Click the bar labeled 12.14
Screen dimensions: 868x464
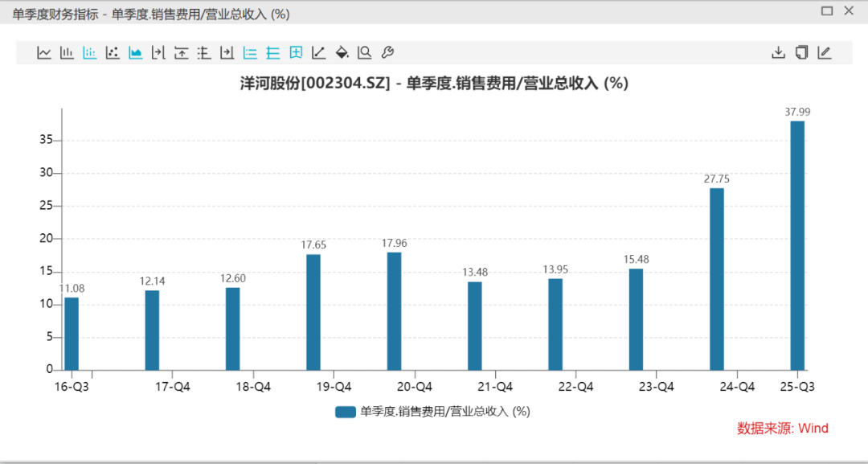point(152,331)
